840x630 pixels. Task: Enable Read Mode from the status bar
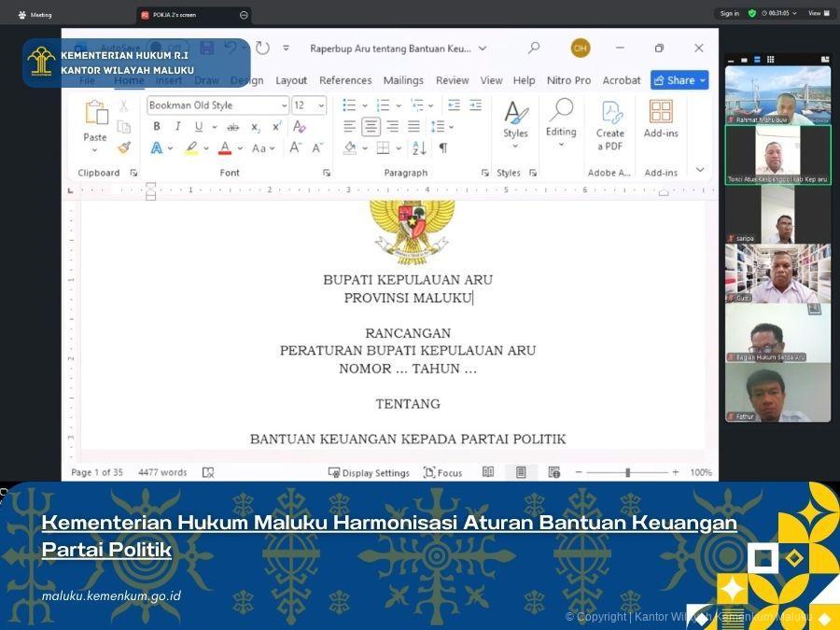pyautogui.click(x=488, y=472)
